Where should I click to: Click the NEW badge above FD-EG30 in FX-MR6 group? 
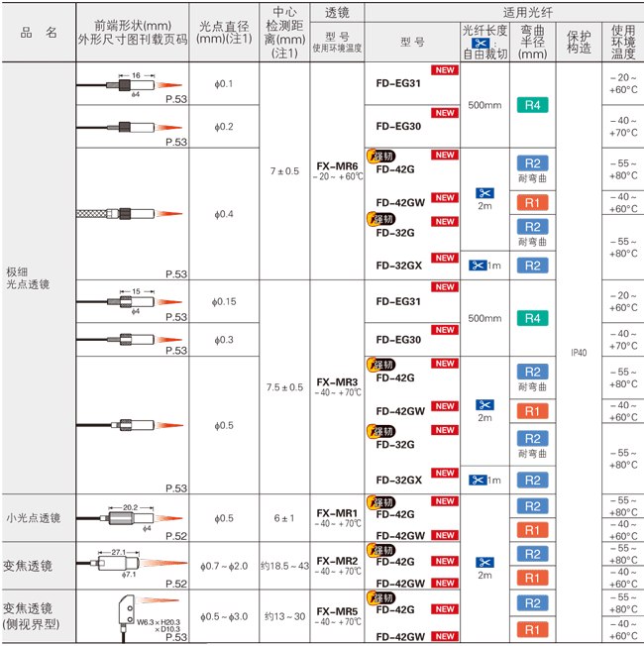tap(445, 113)
